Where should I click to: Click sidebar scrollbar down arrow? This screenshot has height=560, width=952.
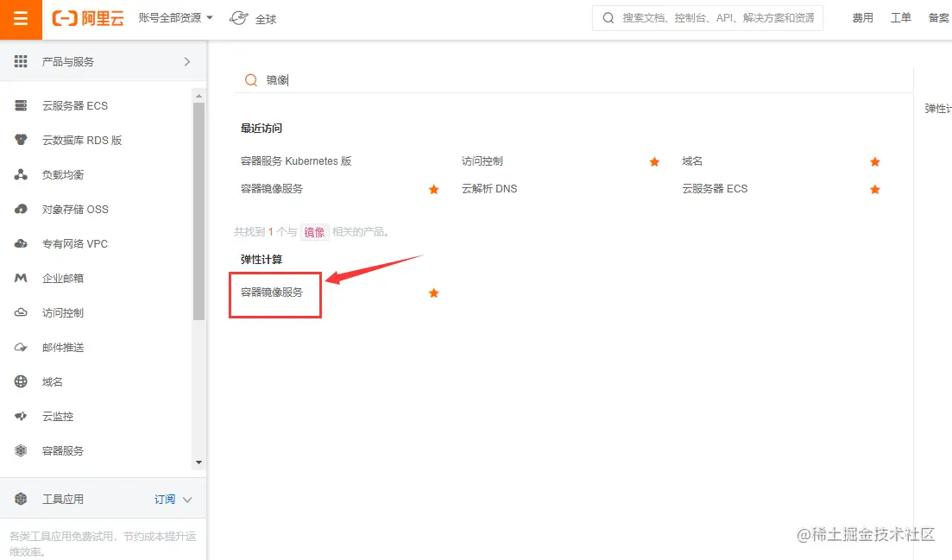pos(199,462)
